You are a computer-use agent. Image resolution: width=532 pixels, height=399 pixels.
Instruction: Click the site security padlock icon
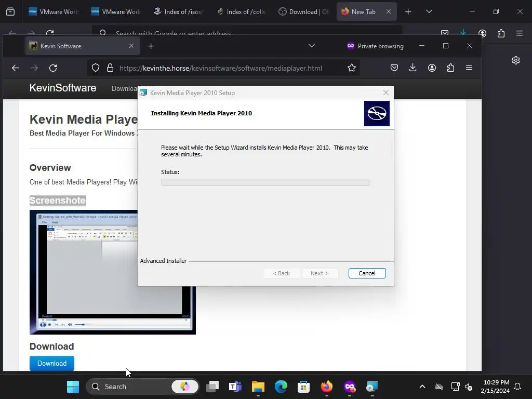[x=110, y=68]
